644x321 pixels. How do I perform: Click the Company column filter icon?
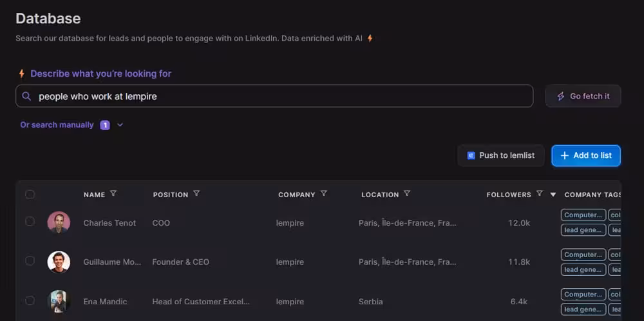click(324, 194)
